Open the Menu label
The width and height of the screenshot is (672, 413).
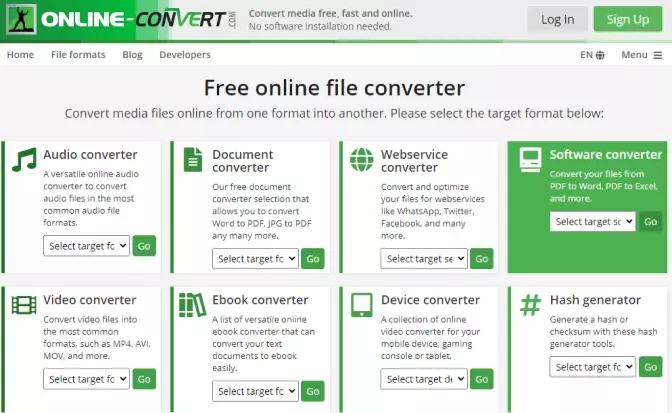click(634, 55)
